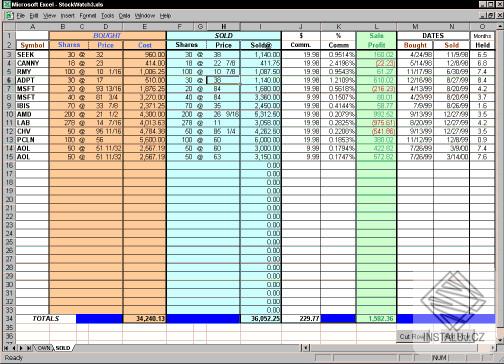Click the BOUGHT section header cell
This screenshot has height=364, width=504.
(x=107, y=36)
